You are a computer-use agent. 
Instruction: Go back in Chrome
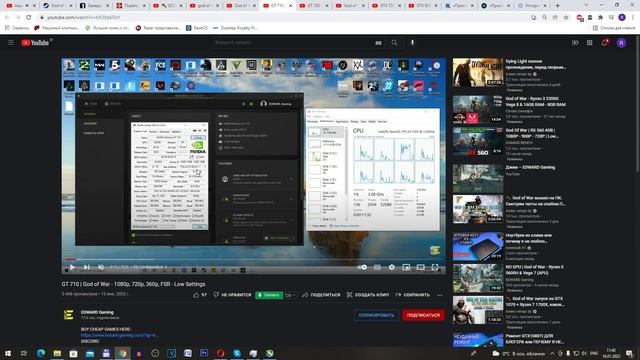click(x=7, y=18)
